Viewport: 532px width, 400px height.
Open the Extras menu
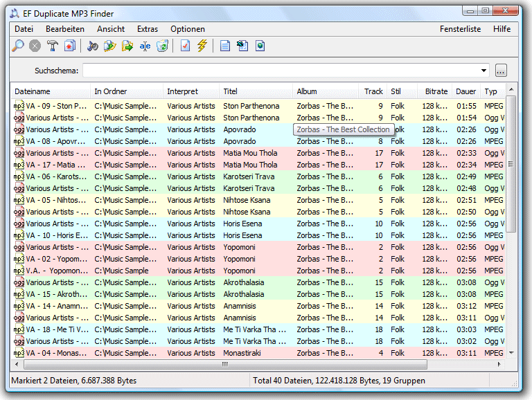tap(148, 29)
